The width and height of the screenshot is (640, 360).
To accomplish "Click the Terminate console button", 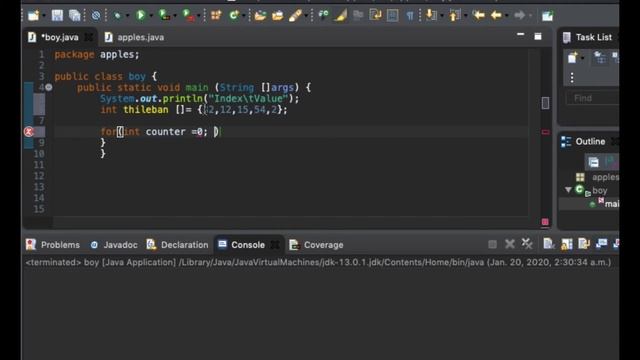I will [x=492, y=244].
